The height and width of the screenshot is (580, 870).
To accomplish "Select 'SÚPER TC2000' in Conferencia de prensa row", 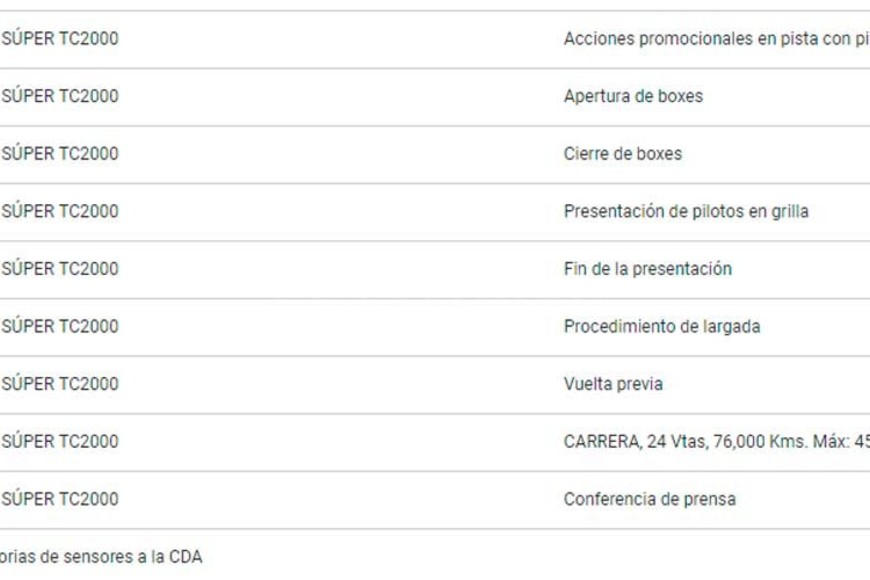I will pos(60,499).
